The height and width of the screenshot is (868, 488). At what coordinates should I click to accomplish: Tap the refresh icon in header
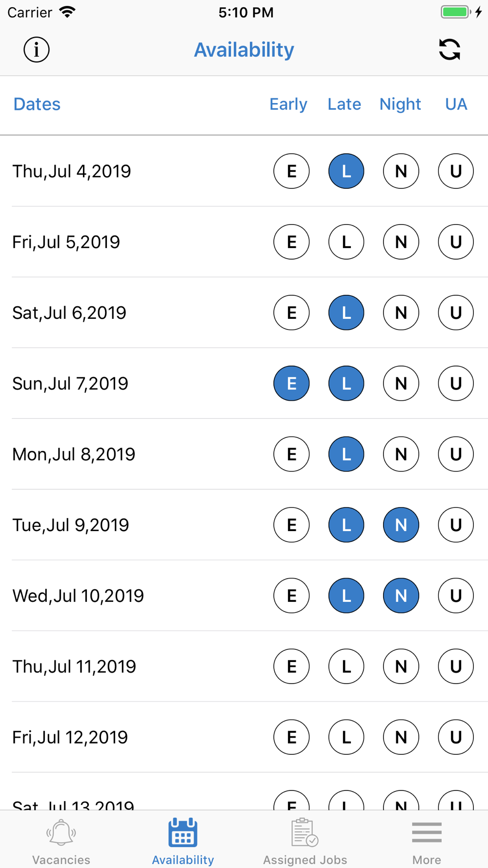tap(449, 50)
